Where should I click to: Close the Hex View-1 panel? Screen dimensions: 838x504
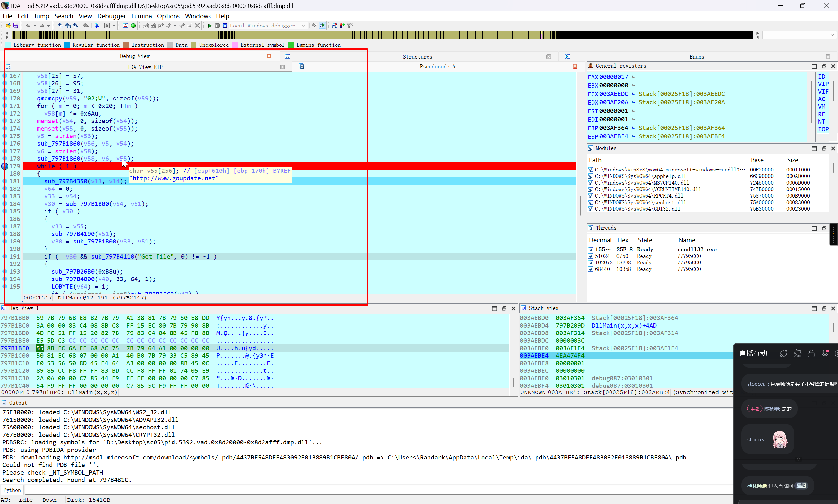pyautogui.click(x=513, y=308)
